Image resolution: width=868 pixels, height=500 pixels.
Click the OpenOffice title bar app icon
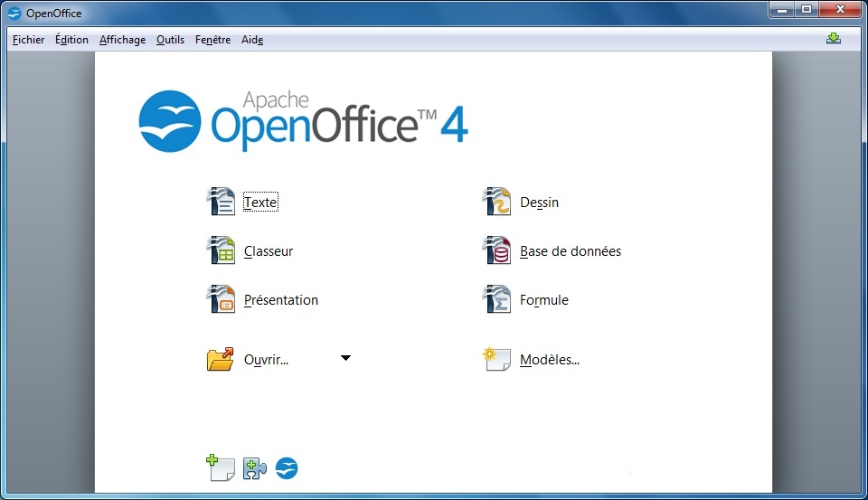[x=14, y=14]
